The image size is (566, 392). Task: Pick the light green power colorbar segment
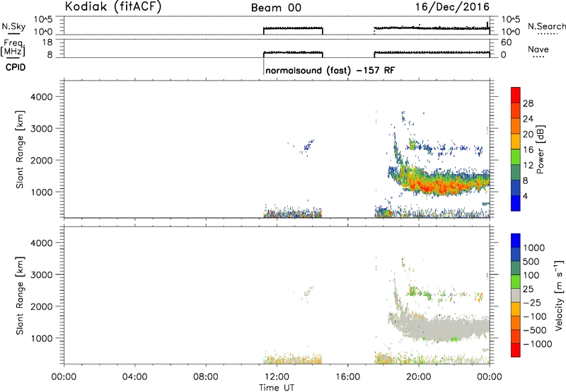[516, 157]
